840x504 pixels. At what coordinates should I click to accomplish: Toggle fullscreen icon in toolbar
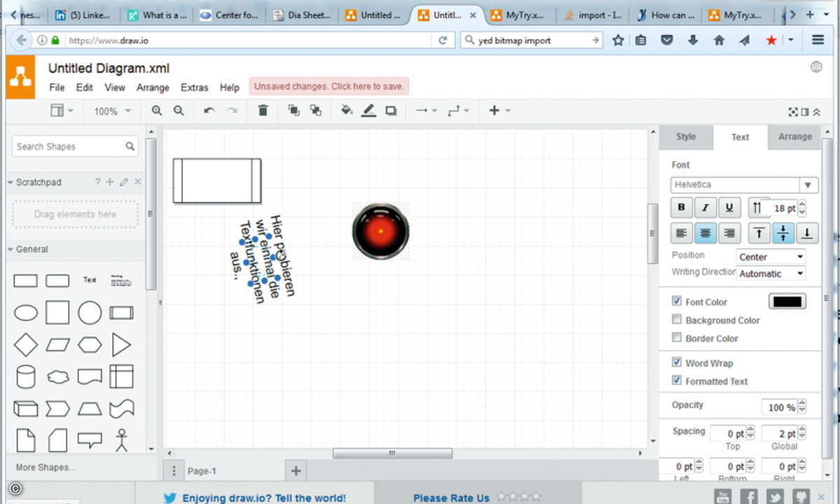tap(793, 111)
